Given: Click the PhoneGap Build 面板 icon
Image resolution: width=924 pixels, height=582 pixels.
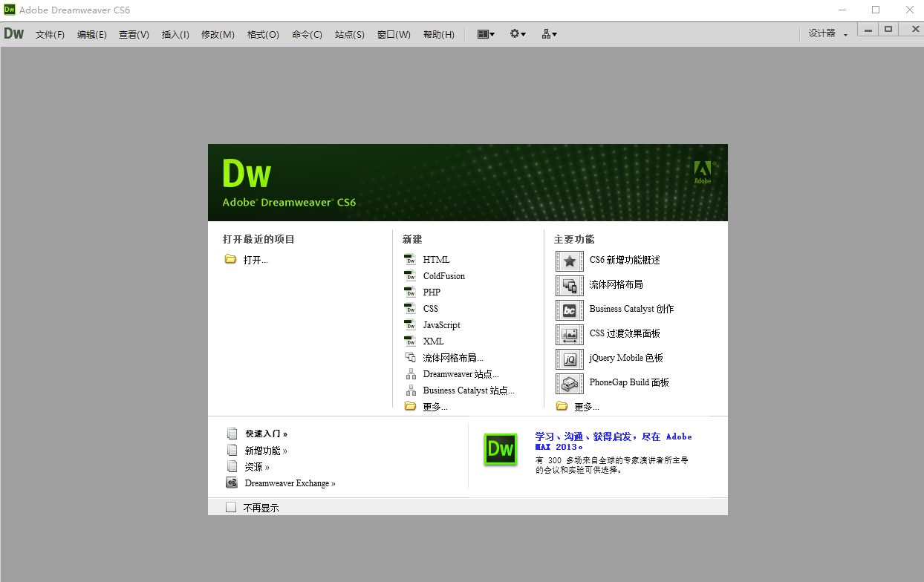Looking at the screenshot, I should 570,384.
